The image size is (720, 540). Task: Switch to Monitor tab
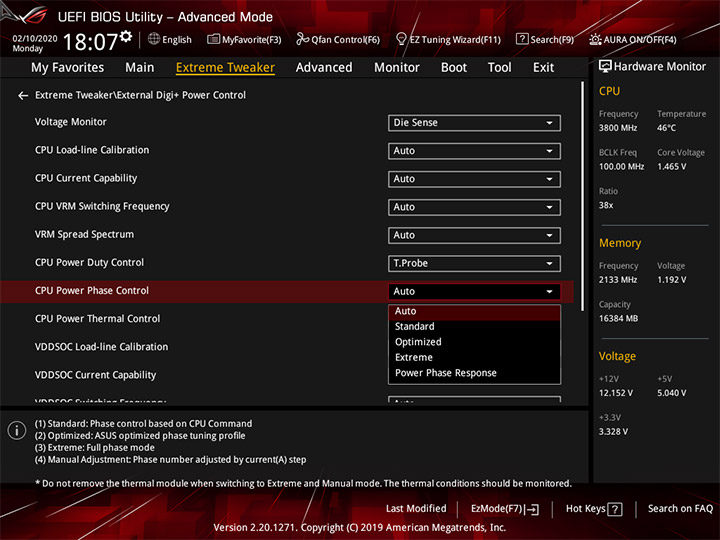(x=397, y=68)
